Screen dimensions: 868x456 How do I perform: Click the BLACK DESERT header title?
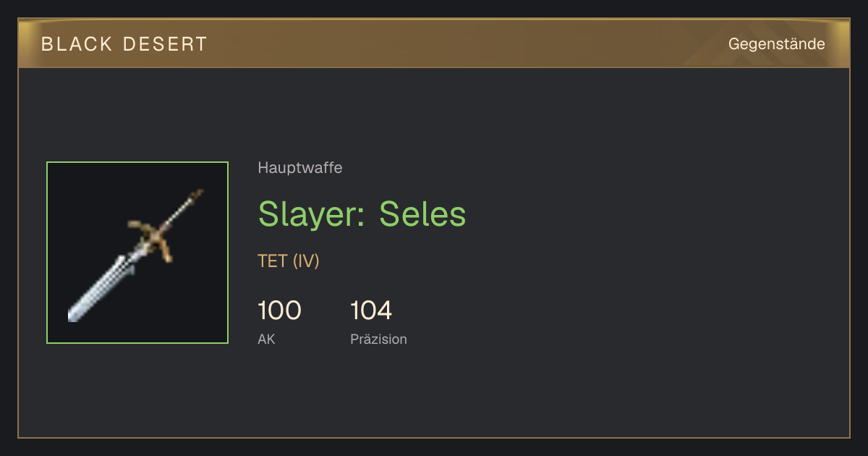[124, 44]
